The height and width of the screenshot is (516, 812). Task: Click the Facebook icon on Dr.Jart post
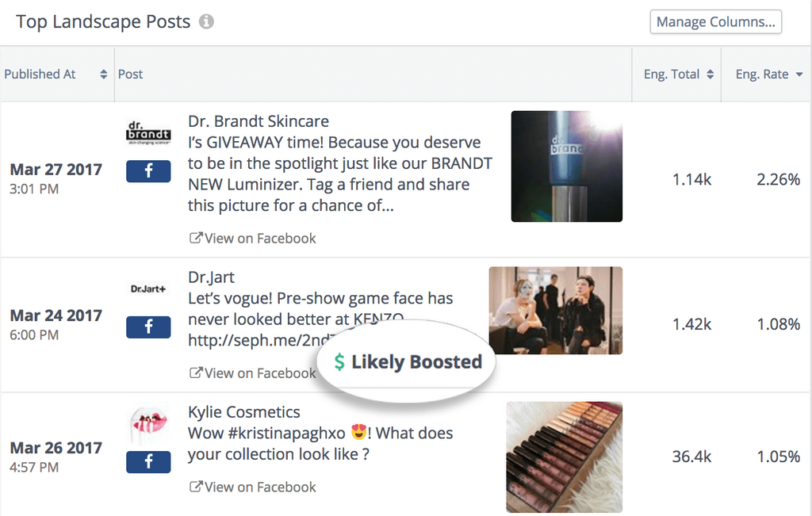(148, 327)
